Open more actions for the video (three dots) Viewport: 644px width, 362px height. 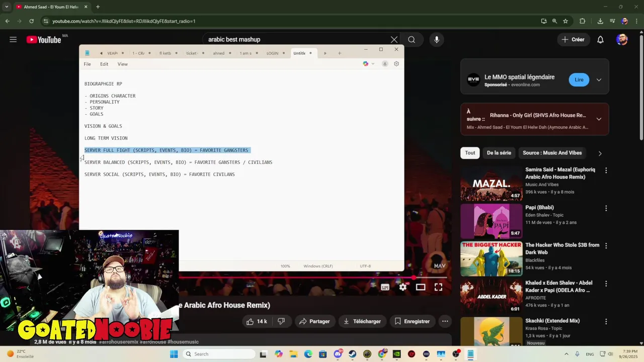pyautogui.click(x=445, y=321)
